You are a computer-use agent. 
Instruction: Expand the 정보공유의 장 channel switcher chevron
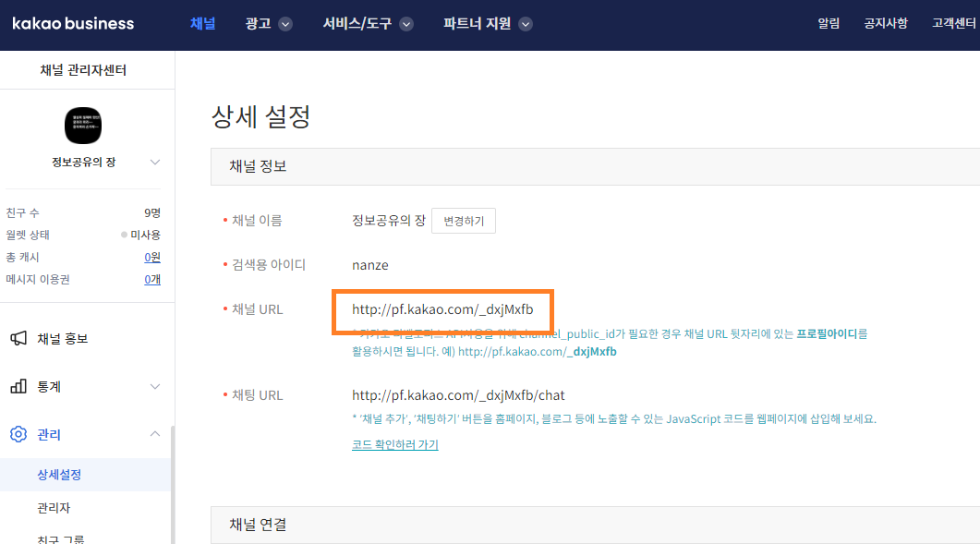click(x=155, y=162)
